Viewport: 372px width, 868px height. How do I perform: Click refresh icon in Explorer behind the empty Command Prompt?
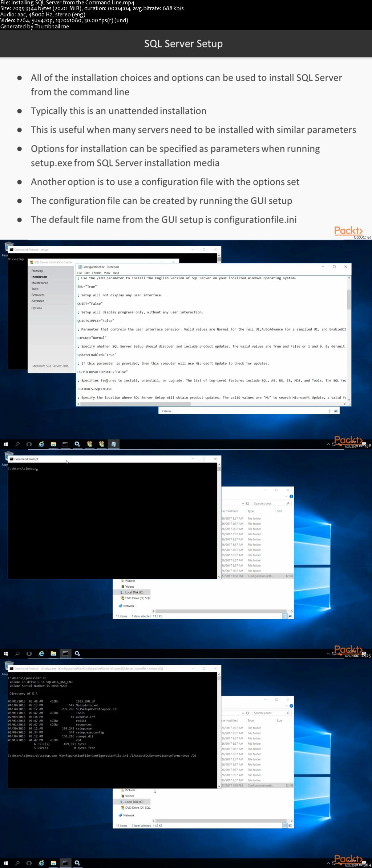[248, 504]
